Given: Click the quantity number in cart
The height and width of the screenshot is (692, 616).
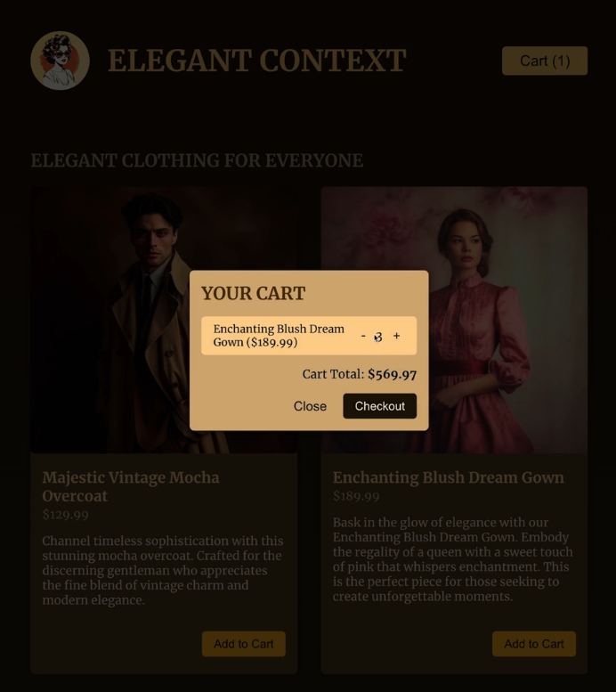Looking at the screenshot, I should 378,337.
